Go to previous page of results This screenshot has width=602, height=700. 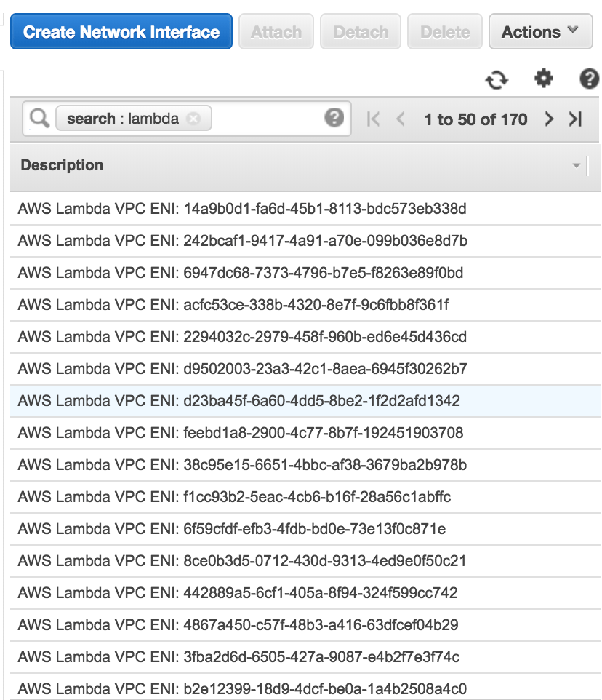coord(400,119)
